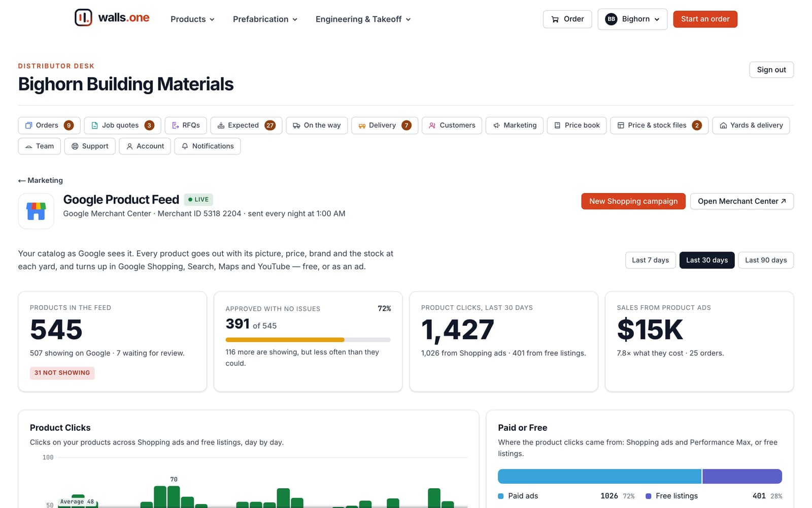This screenshot has width=812, height=508.
Task: Click the Yards & delivery house icon
Action: (723, 125)
